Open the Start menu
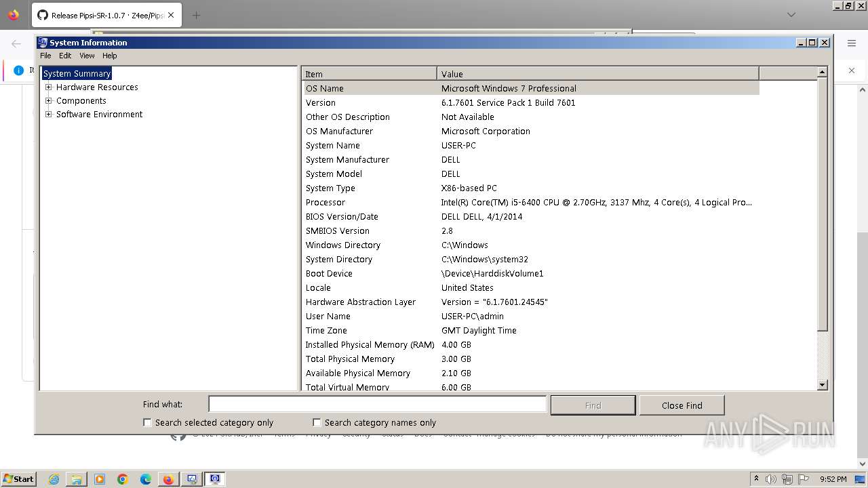 point(18,479)
